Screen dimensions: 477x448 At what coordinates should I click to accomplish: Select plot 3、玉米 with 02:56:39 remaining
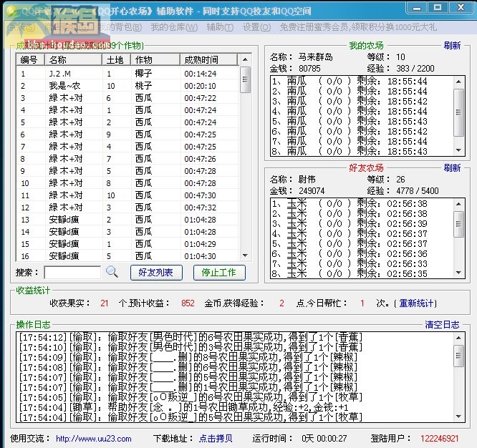[362, 224]
